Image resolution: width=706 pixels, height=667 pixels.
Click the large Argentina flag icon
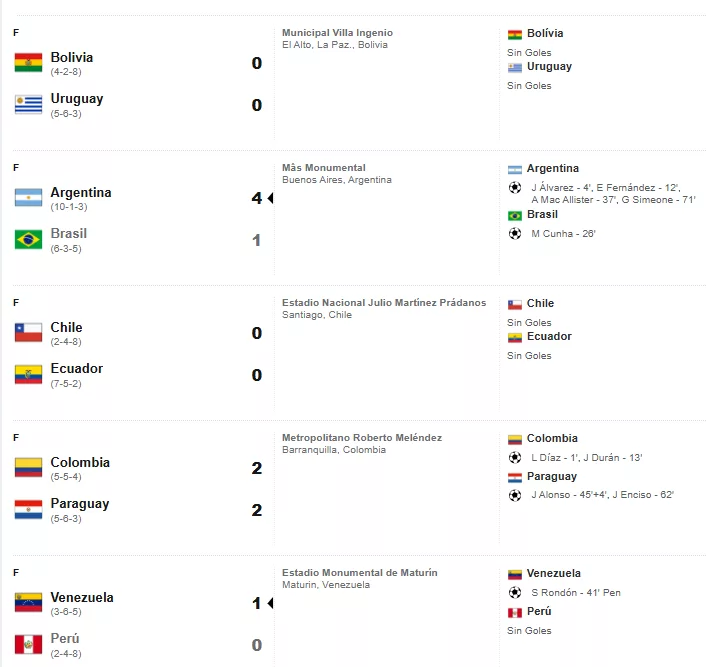(28, 197)
